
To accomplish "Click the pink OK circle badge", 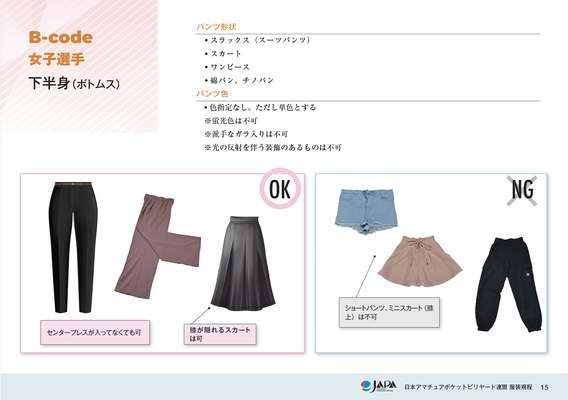I will tap(280, 188).
